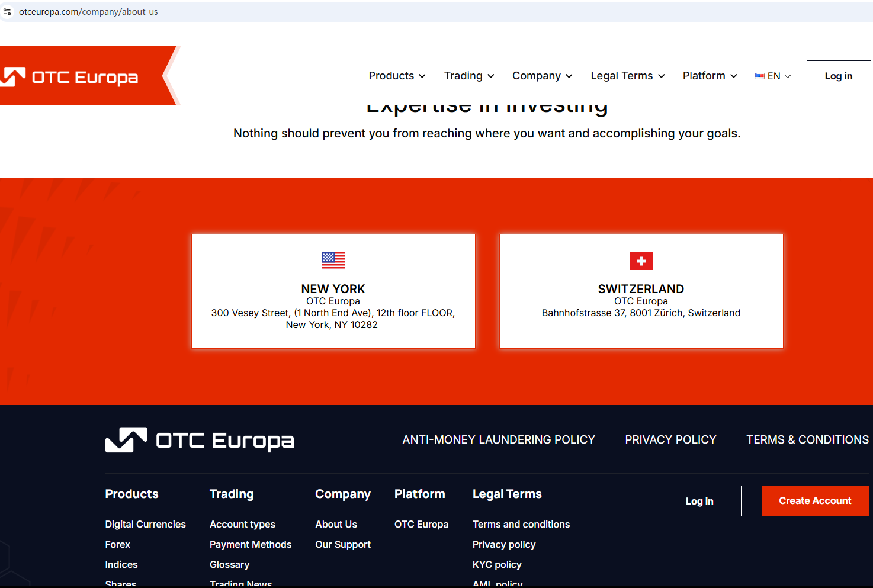Click the US flag language icon in header
This screenshot has height=588, width=873.
tap(760, 76)
